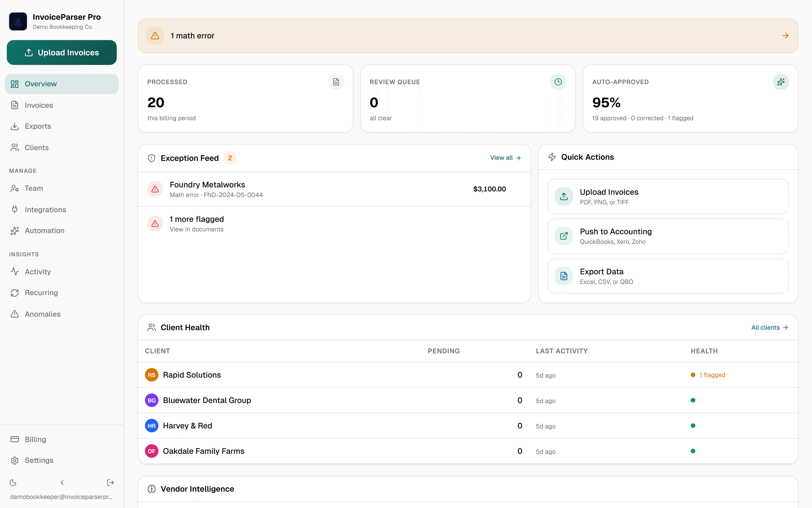Click the clock icon on Review Queue card
This screenshot has width=812, height=508.
point(558,82)
